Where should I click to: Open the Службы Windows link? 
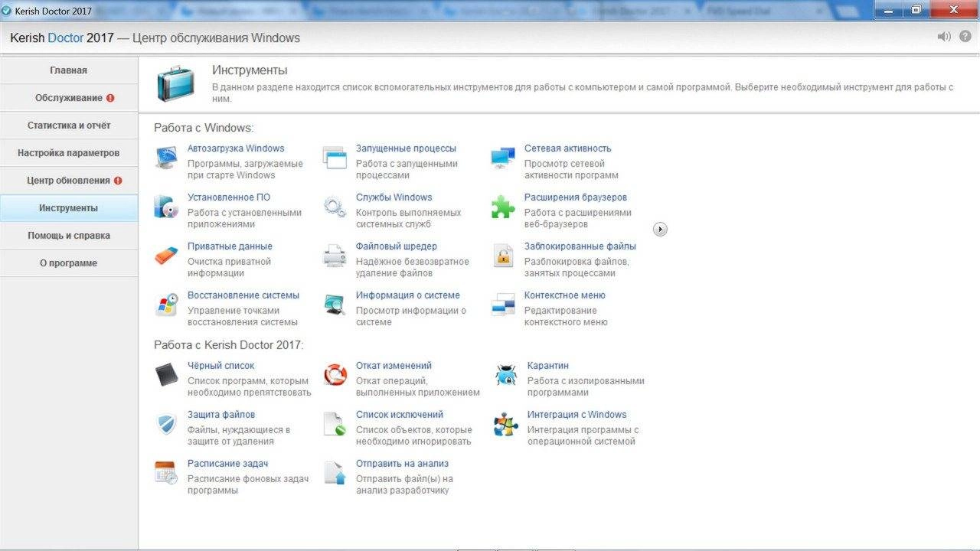pyautogui.click(x=394, y=197)
